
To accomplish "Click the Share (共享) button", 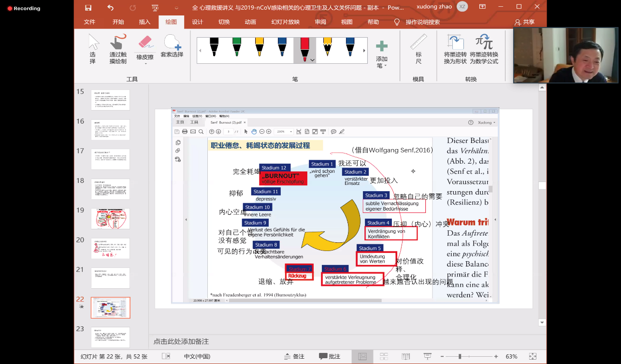I will [x=525, y=22].
